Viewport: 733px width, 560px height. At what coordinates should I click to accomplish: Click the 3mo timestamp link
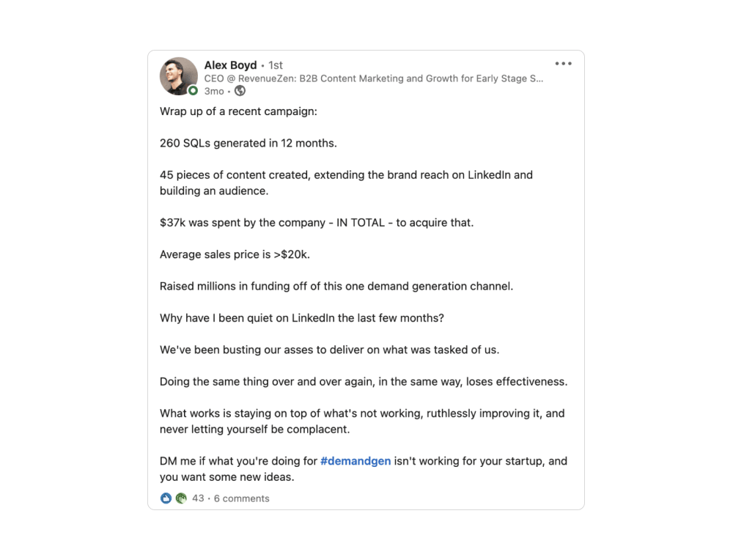(x=213, y=91)
